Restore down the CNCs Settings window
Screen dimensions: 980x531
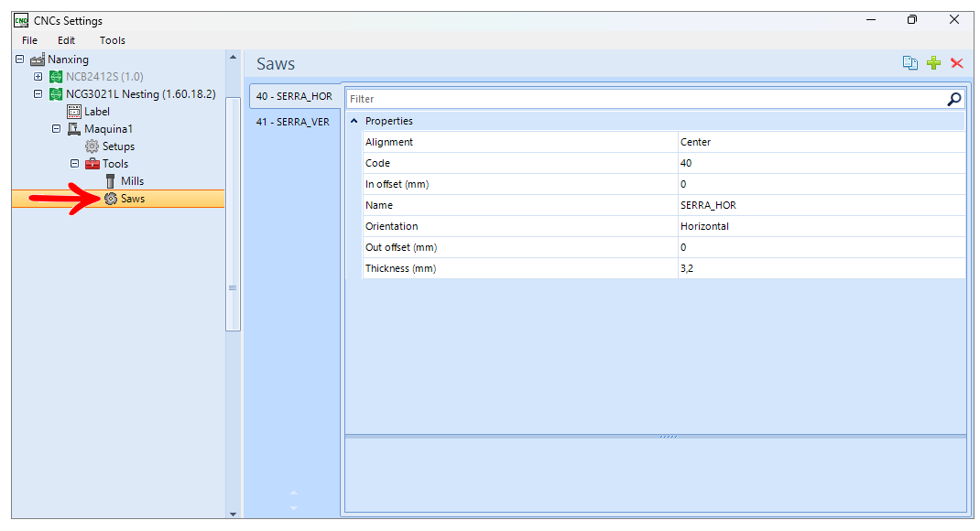pos(912,20)
